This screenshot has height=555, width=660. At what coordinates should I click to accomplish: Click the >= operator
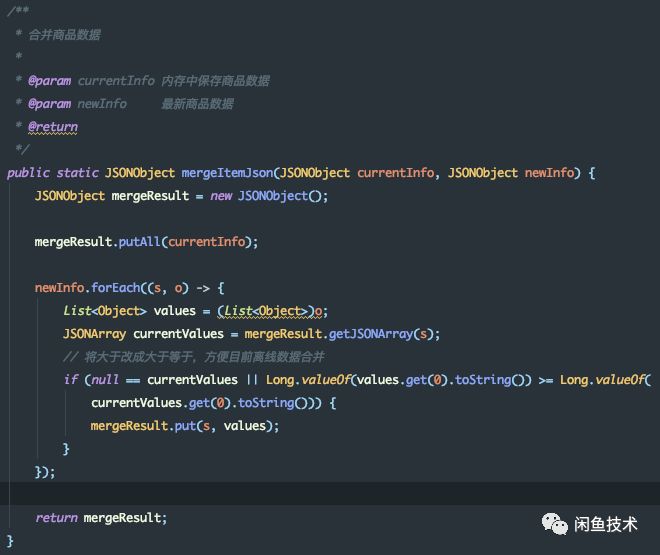click(546, 380)
